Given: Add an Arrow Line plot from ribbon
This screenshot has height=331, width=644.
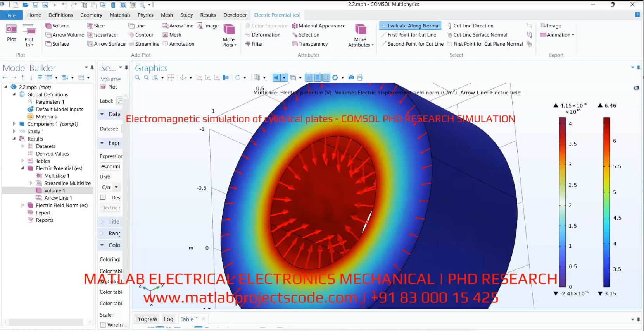Looking at the screenshot, I should (x=178, y=26).
